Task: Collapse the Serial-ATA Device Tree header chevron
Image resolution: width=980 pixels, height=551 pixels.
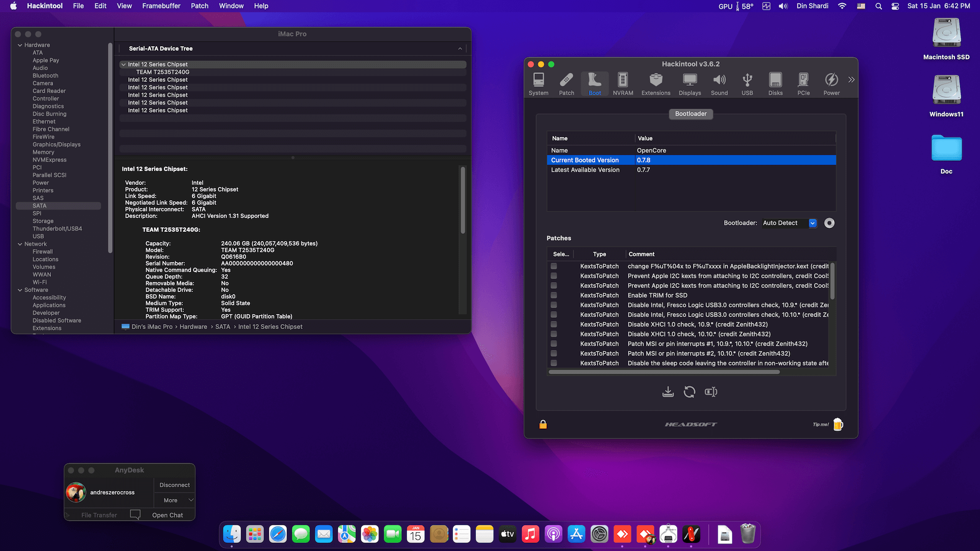Action: [x=460, y=48]
